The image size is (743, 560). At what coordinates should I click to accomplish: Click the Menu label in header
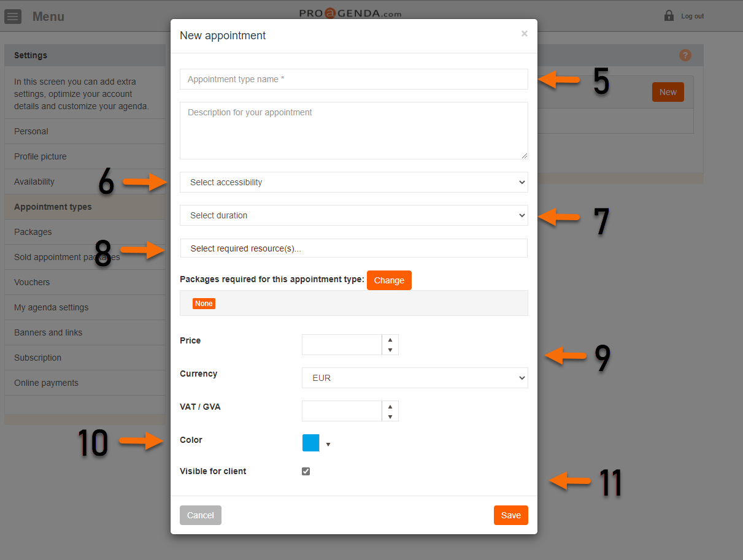48,17
